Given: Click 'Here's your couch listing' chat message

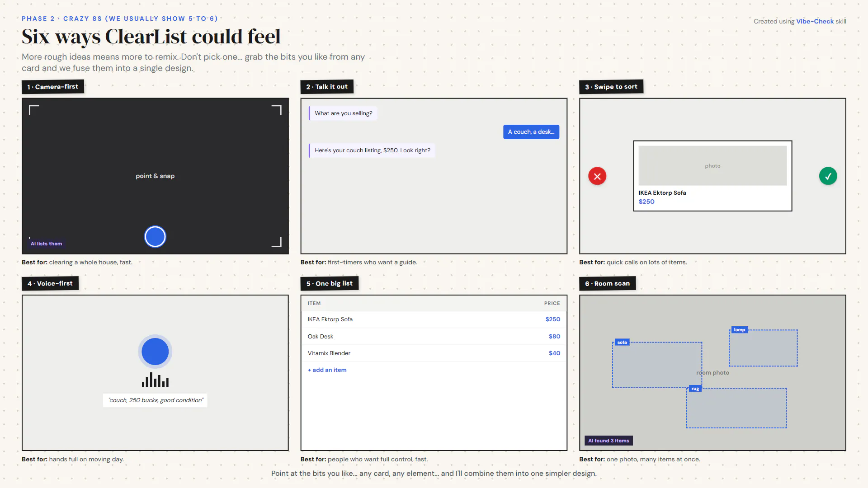Looking at the screenshot, I should click(372, 150).
